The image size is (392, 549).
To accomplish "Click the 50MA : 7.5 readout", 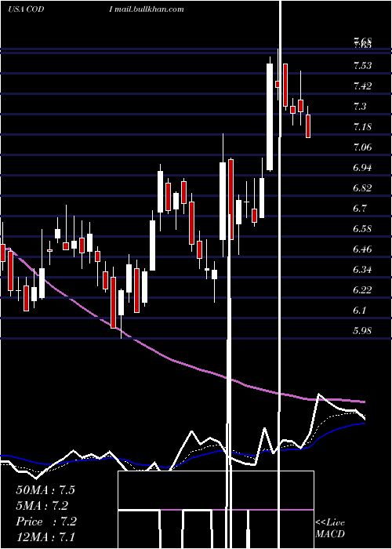I will 45,490.
